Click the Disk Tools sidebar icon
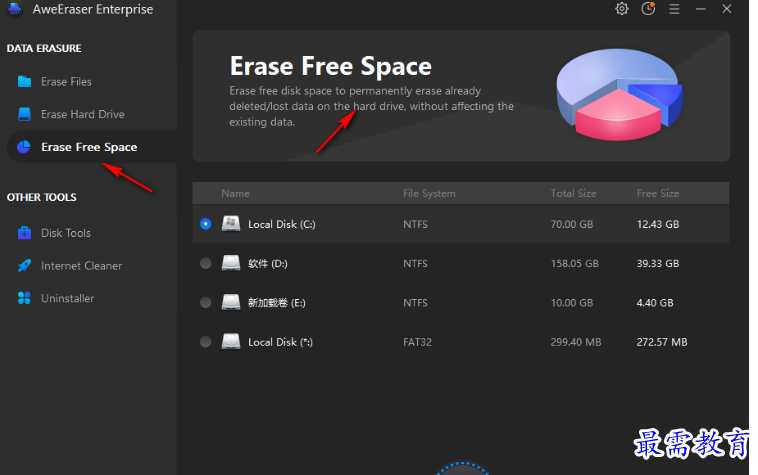The height and width of the screenshot is (475, 758). coord(24,233)
